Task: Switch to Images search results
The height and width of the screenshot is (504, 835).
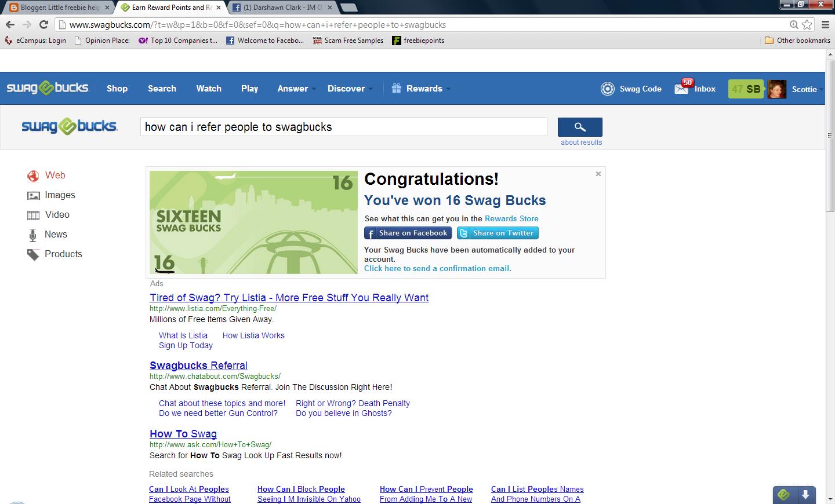Action: pyautogui.click(x=60, y=195)
